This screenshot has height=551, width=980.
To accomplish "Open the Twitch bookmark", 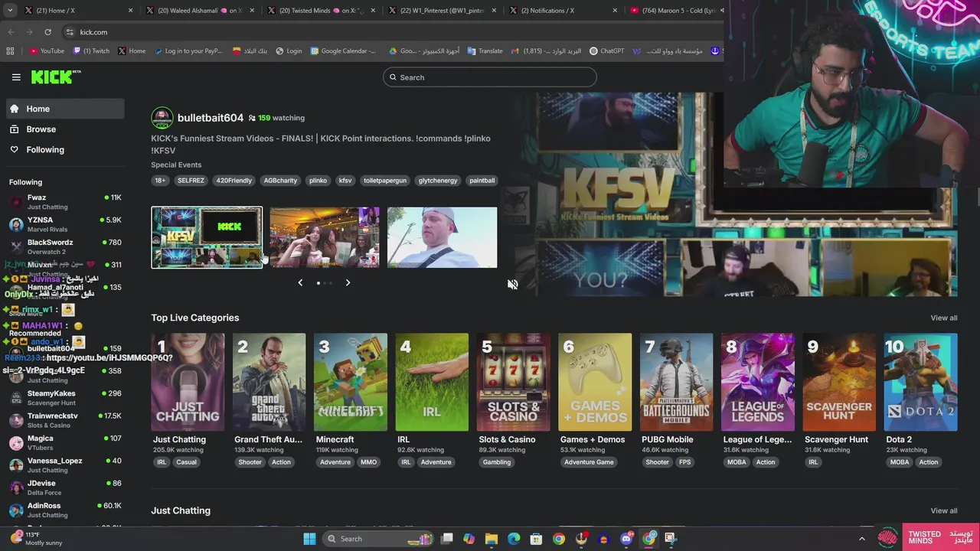I will pos(91,51).
